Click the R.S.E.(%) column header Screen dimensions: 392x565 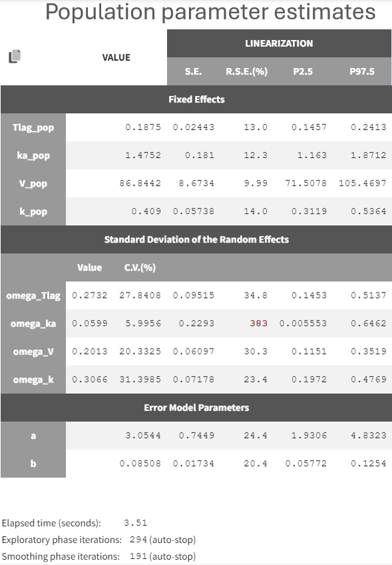click(246, 71)
